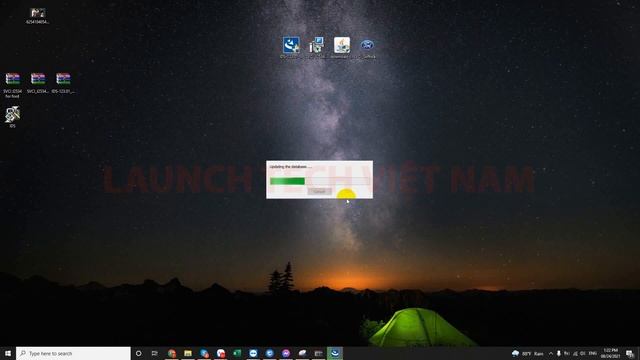Open the purple Messenger taskbar icon
Image resolution: width=640 pixels, height=360 pixels.
[x=286, y=353]
